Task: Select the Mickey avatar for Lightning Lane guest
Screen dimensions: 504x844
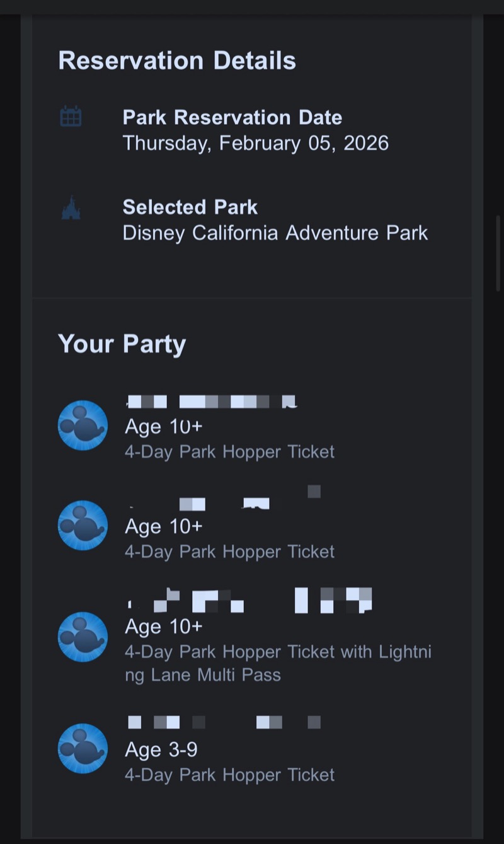Action: (x=83, y=637)
